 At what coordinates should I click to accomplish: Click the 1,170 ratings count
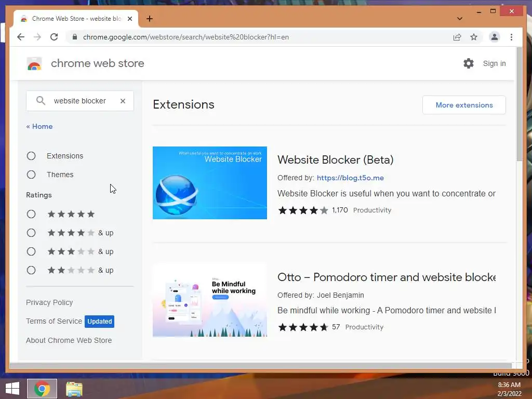tap(340, 210)
